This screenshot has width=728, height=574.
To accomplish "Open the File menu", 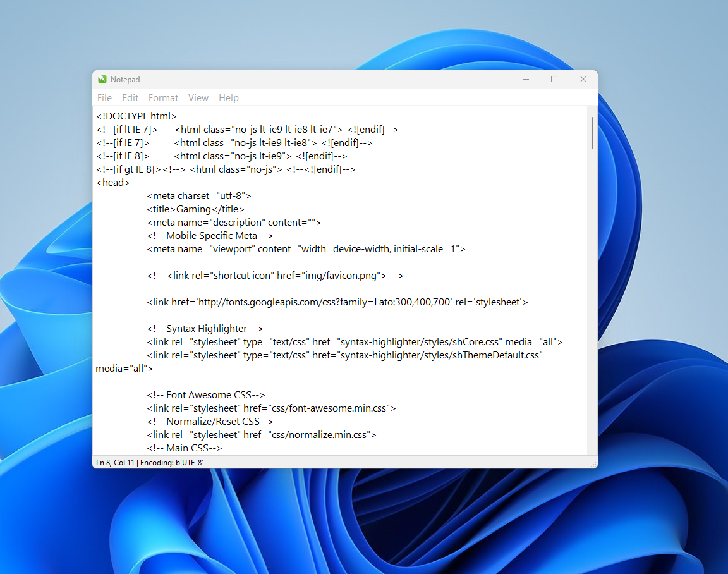I will (x=104, y=98).
